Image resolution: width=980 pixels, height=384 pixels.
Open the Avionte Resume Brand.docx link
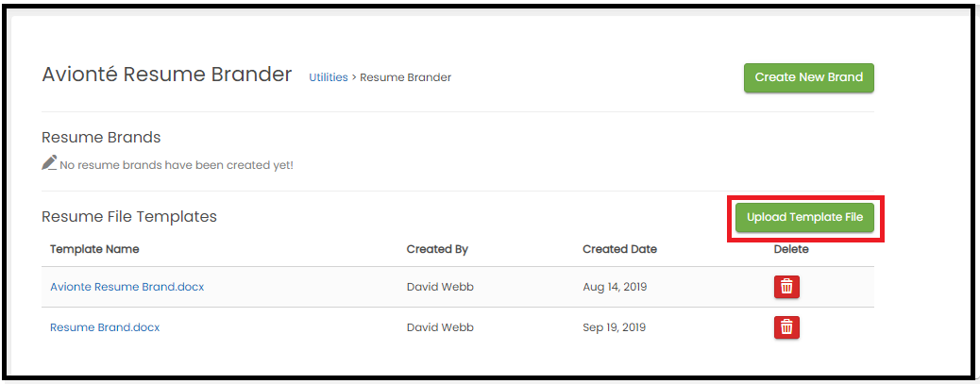coord(127,287)
